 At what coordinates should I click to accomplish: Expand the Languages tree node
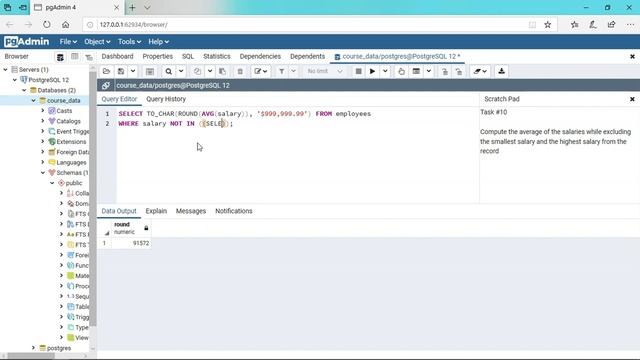click(43, 162)
